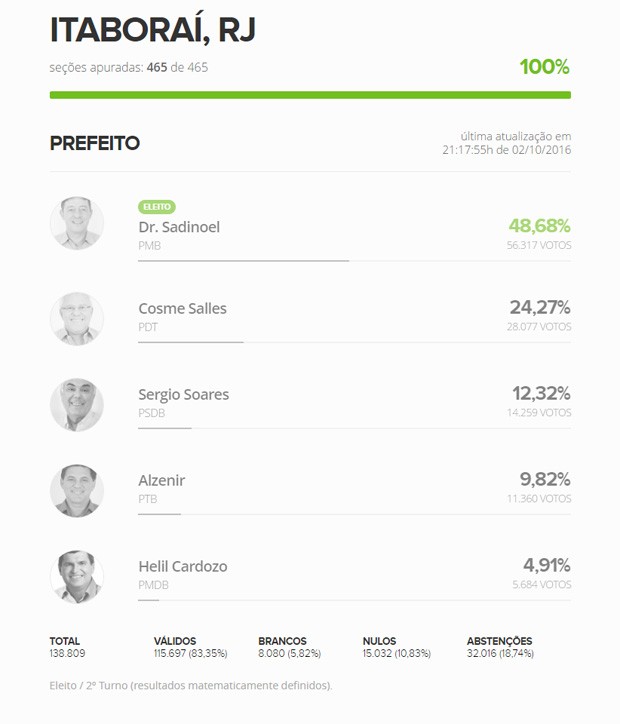Click the TOTAL votes figure 138.809
Screen dimensions: 620x724
68,653
